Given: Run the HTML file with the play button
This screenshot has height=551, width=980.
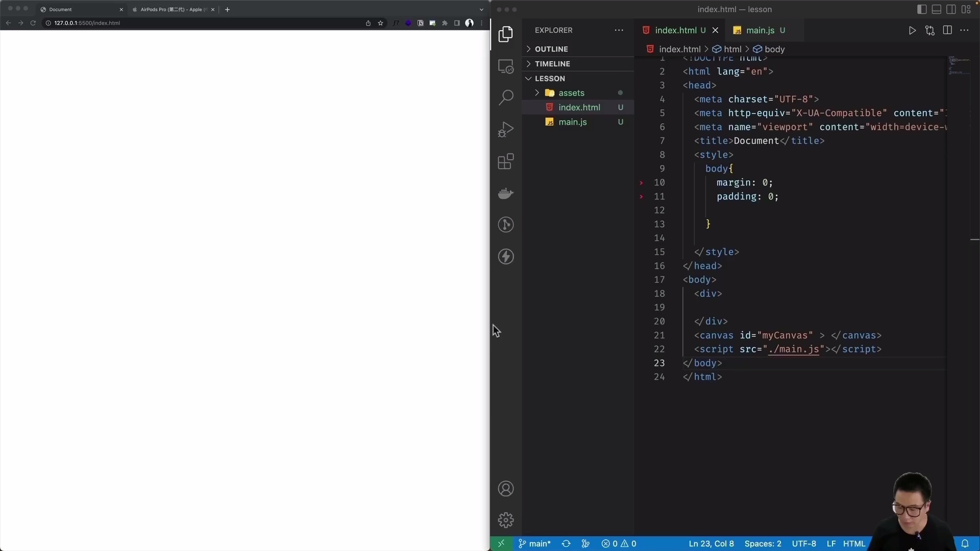Looking at the screenshot, I should (x=912, y=30).
